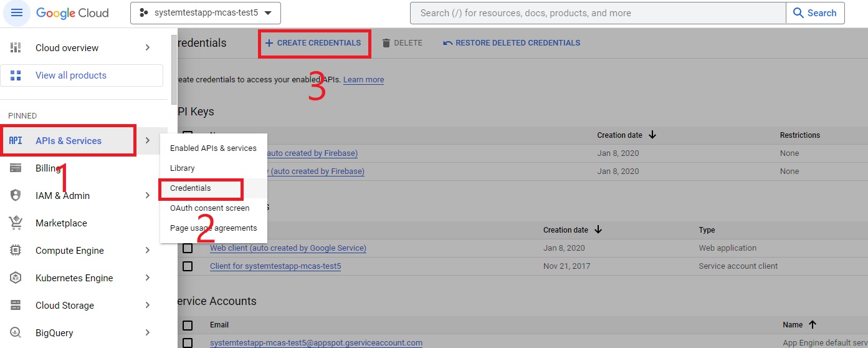
Task: Click the Cloud overview dashboard icon
Action: [x=16, y=48]
